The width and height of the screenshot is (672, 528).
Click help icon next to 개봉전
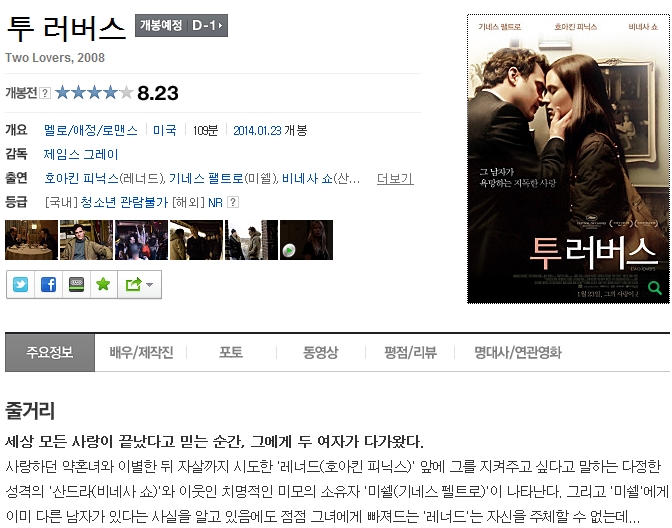[x=45, y=93]
